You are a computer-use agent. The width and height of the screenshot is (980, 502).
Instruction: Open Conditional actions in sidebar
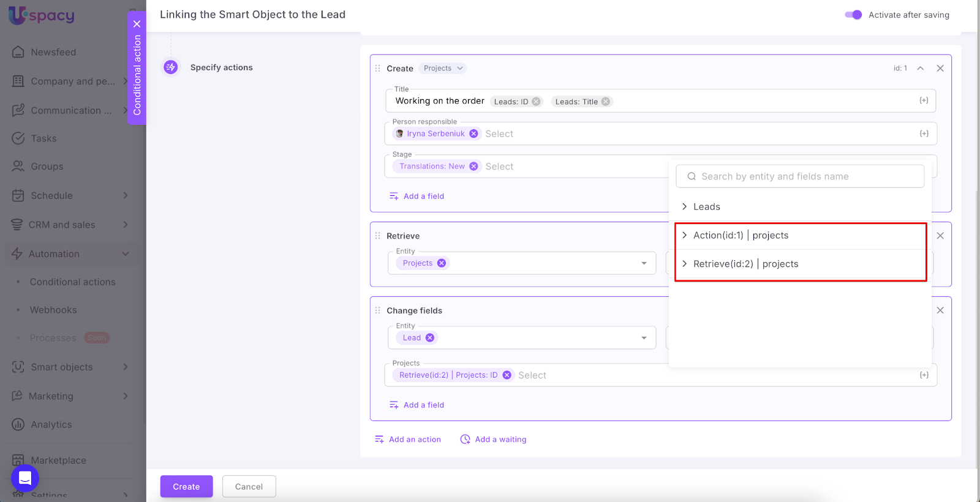coord(72,282)
